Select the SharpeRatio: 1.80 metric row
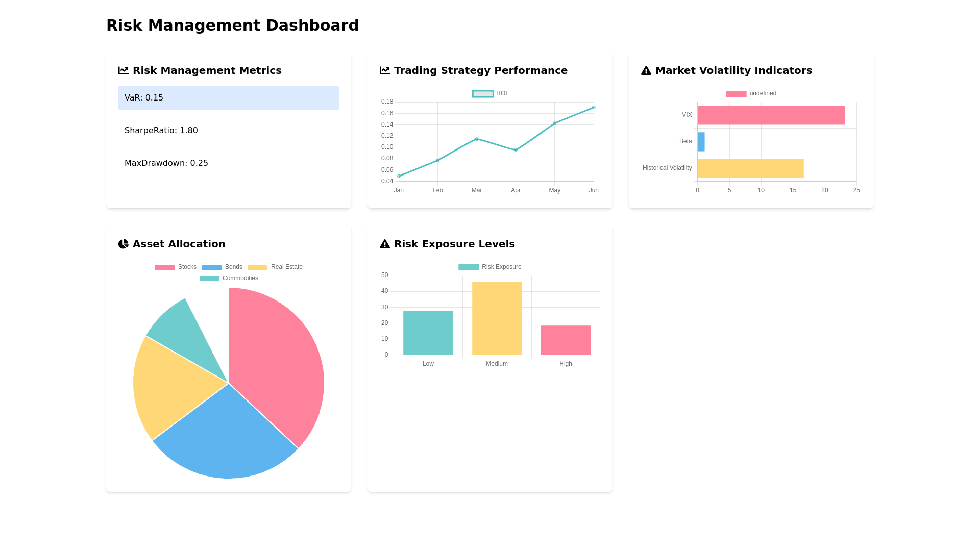 pos(228,131)
